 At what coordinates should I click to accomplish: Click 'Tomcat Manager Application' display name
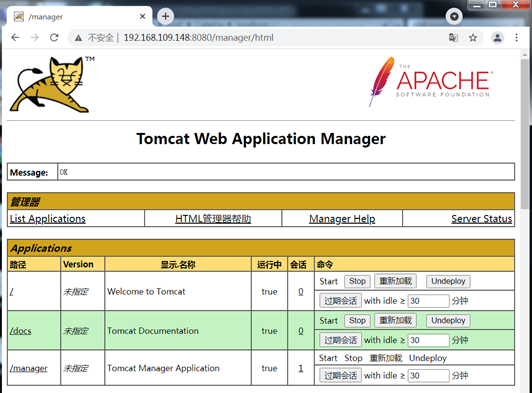click(163, 368)
